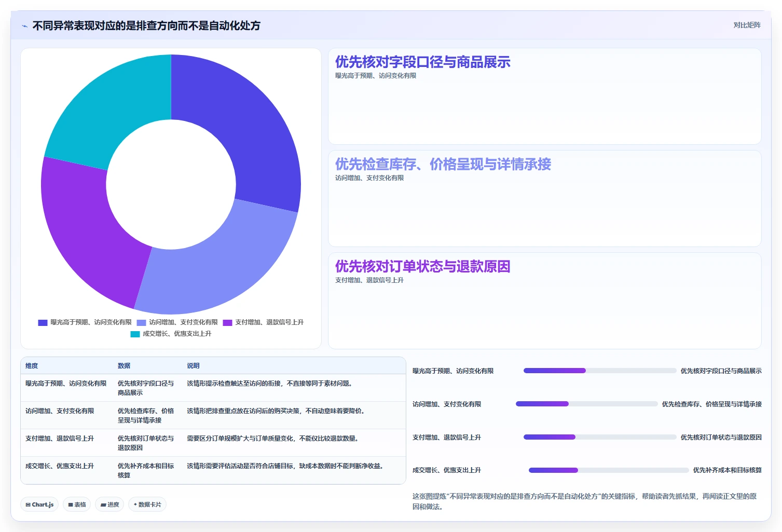The width and height of the screenshot is (782, 532).
Task: Select the 进度 tag chip
Action: coord(109,504)
